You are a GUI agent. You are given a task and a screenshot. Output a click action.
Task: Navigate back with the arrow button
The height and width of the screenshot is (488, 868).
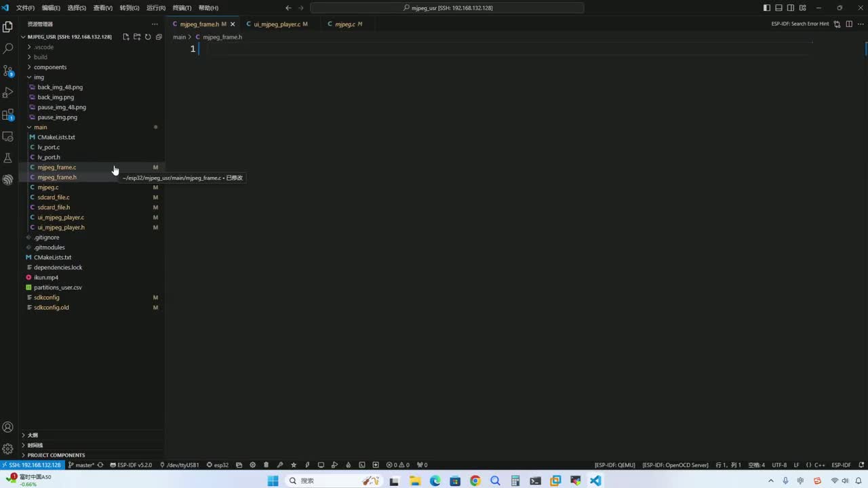288,8
